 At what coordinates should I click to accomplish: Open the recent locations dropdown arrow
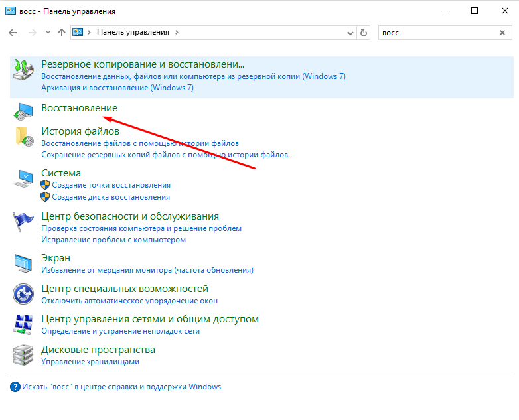[x=48, y=33]
